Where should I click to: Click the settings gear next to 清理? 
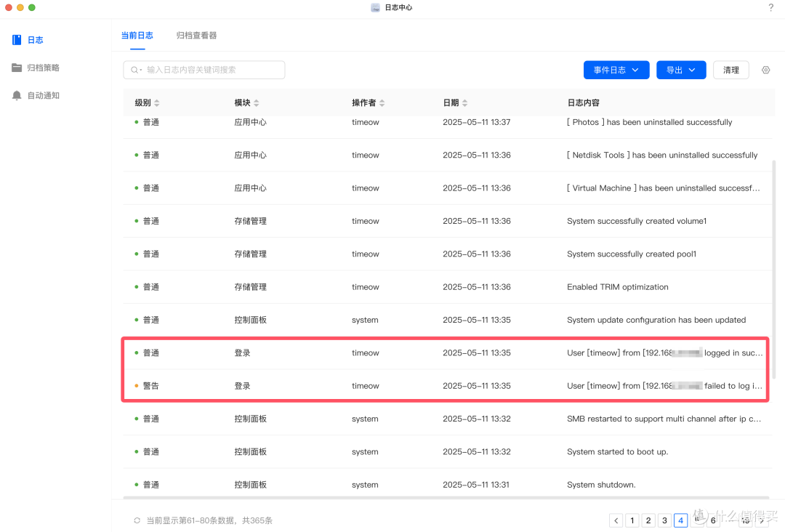coord(765,70)
